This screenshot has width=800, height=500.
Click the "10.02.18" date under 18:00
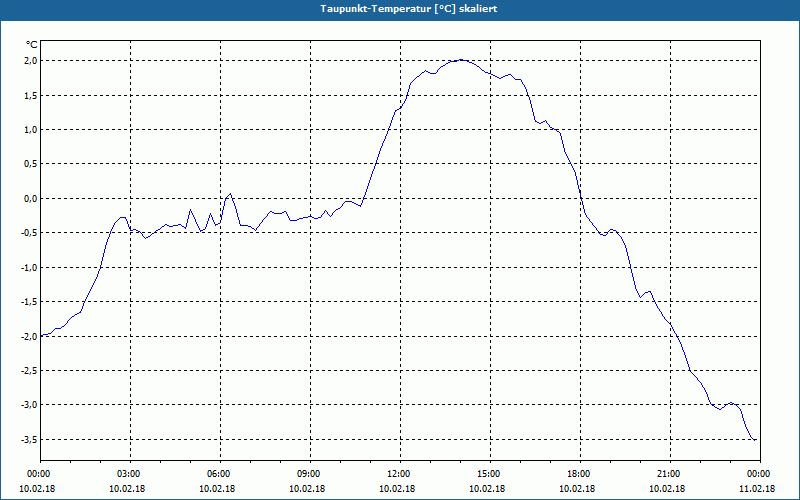coord(577,489)
